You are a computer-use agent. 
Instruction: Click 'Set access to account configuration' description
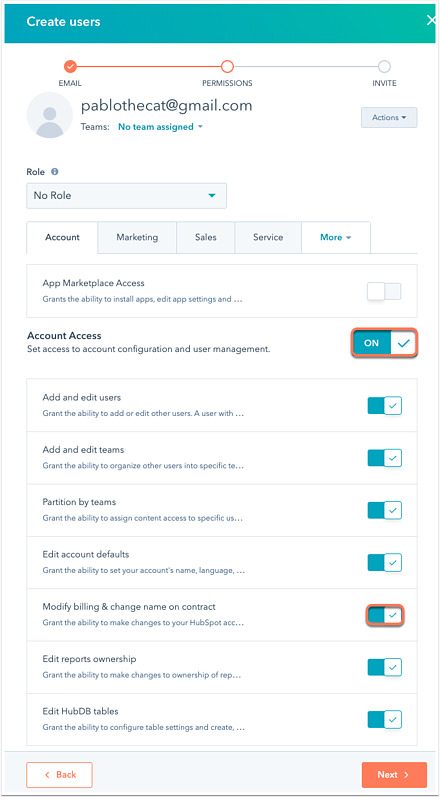148,350
